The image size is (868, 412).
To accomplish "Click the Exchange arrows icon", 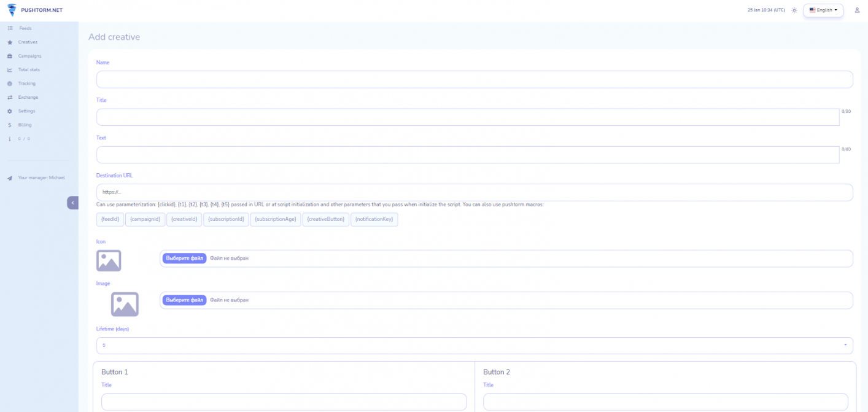I will 10,97.
